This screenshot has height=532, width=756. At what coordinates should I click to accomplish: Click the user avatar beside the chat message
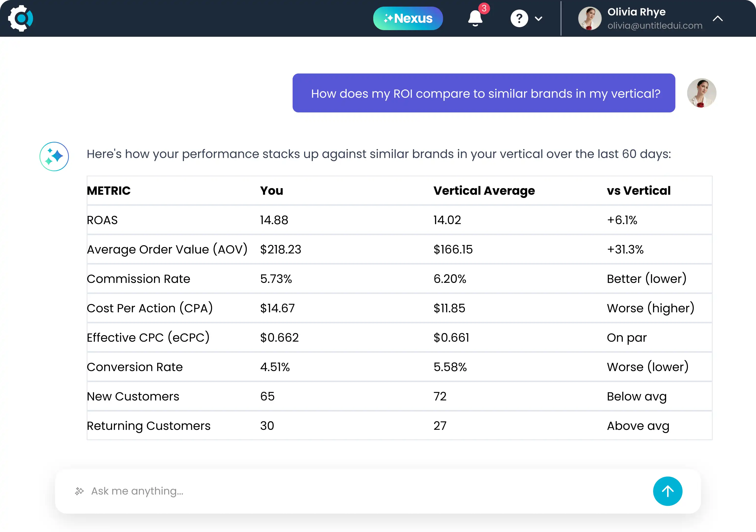point(702,93)
